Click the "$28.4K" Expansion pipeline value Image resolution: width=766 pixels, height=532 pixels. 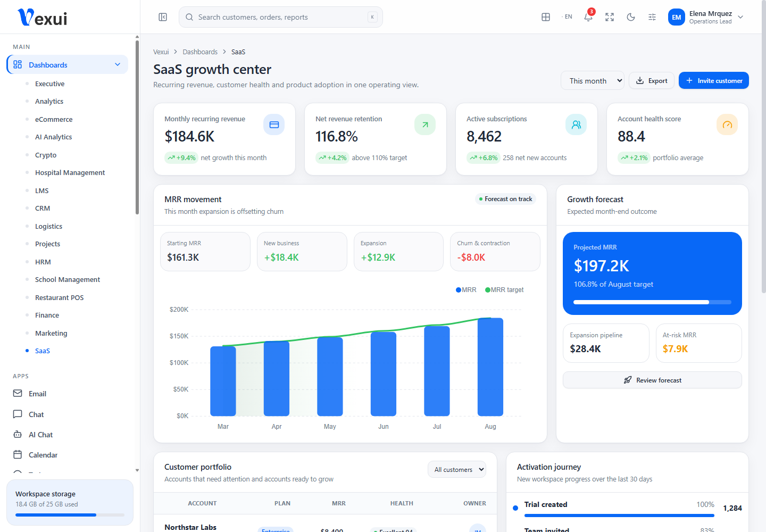tap(585, 349)
